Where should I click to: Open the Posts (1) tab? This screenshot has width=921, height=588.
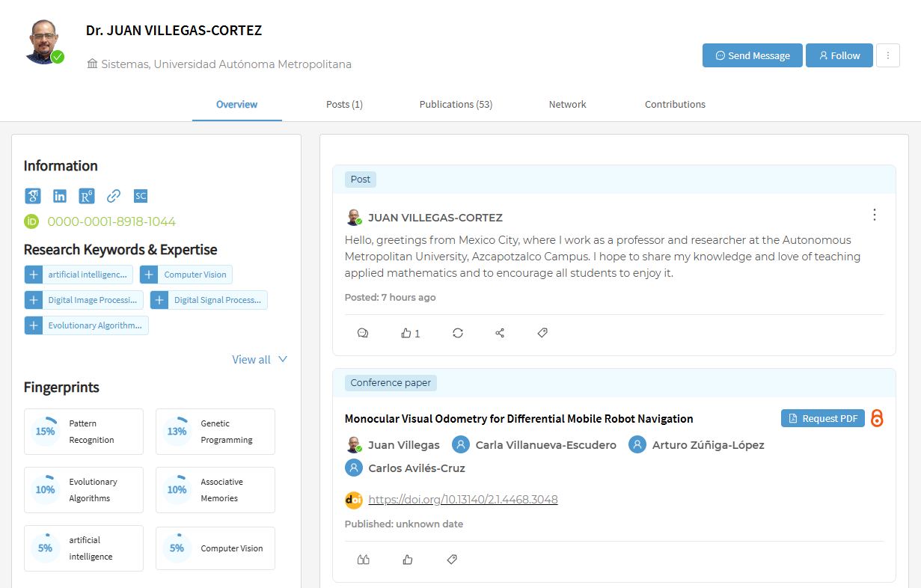tap(344, 104)
